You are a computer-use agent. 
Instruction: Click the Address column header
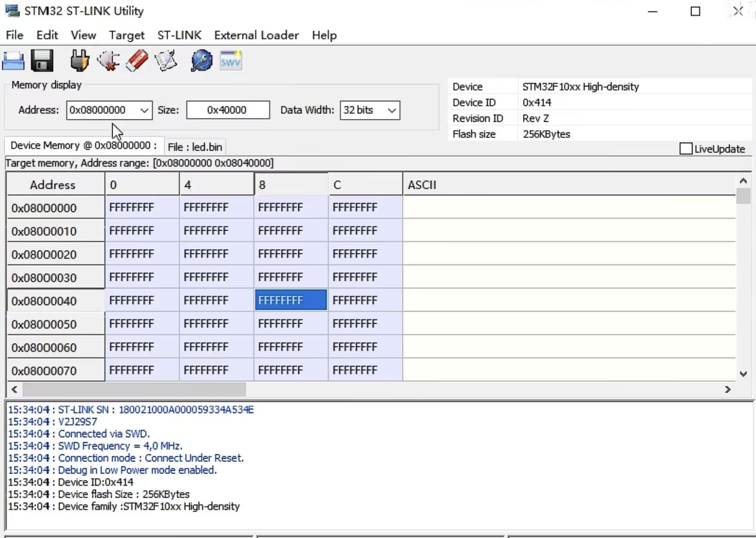tap(55, 185)
